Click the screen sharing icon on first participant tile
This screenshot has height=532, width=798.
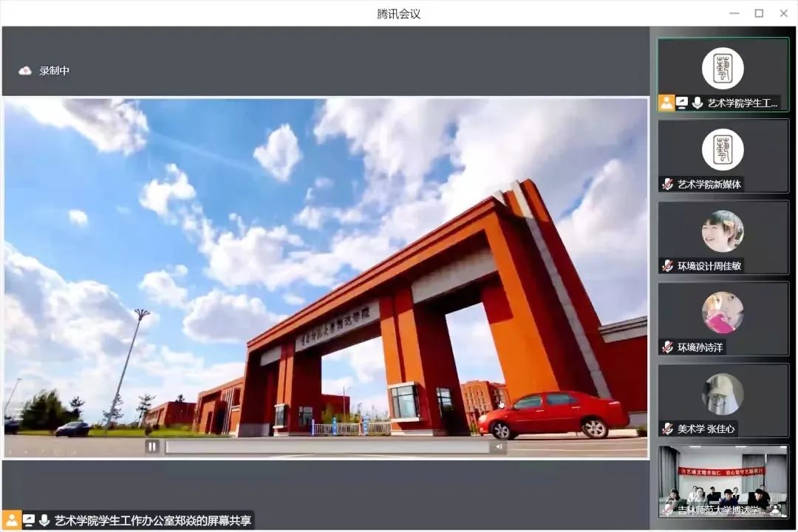click(682, 103)
